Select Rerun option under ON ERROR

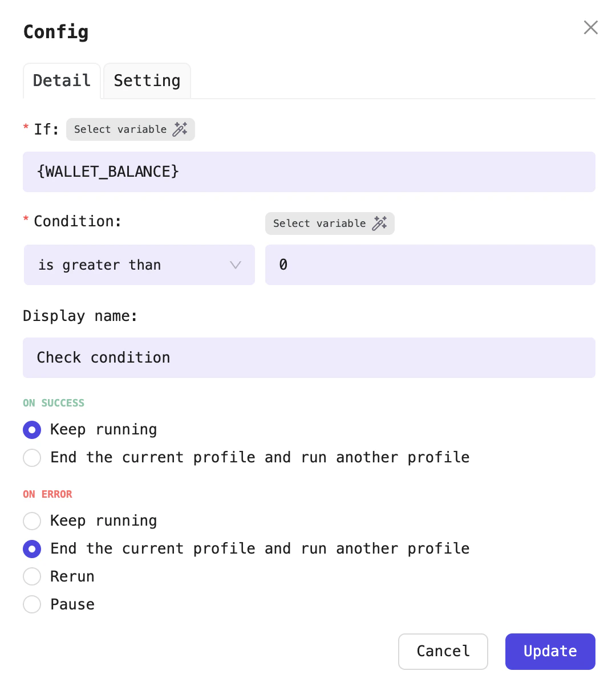coord(32,576)
